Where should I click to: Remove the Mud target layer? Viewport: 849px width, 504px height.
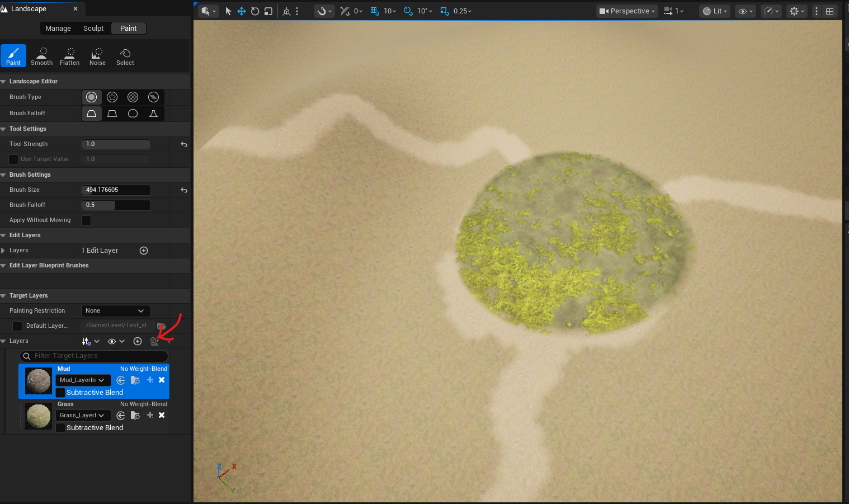[162, 380]
